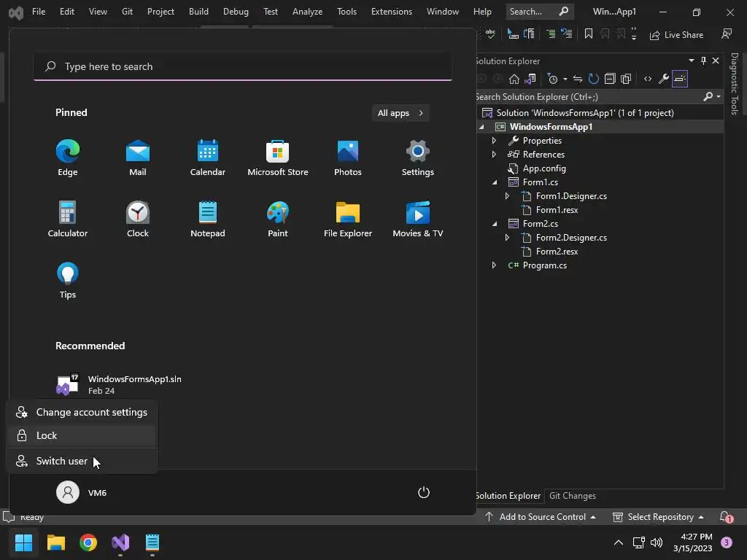Select Form2.resx in Solution Explorer
Viewport: 747px width, 560px height.
(557, 252)
